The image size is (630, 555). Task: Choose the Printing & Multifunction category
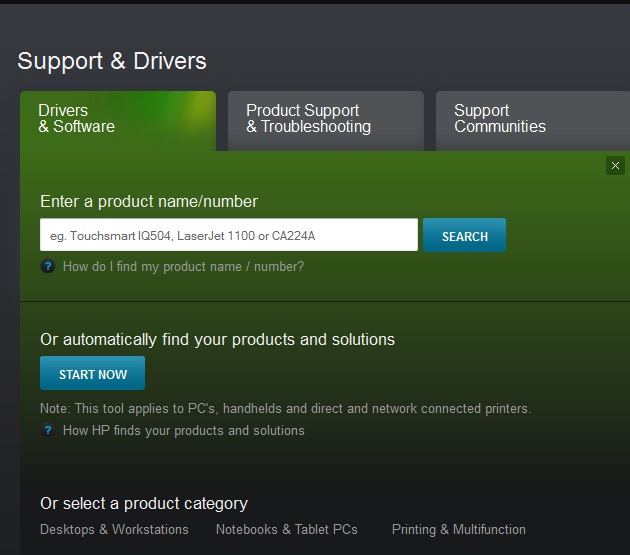[458, 530]
